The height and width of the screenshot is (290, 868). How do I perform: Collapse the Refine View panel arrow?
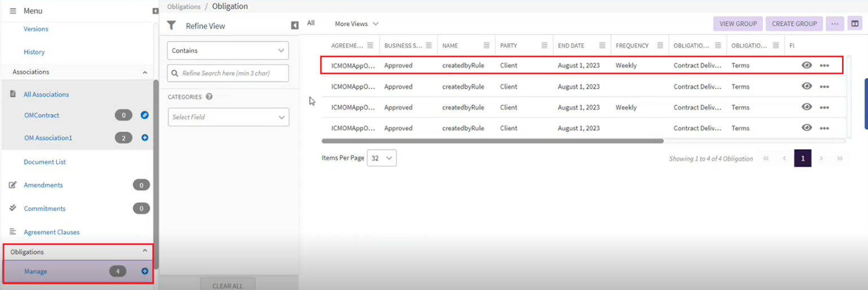(x=294, y=26)
